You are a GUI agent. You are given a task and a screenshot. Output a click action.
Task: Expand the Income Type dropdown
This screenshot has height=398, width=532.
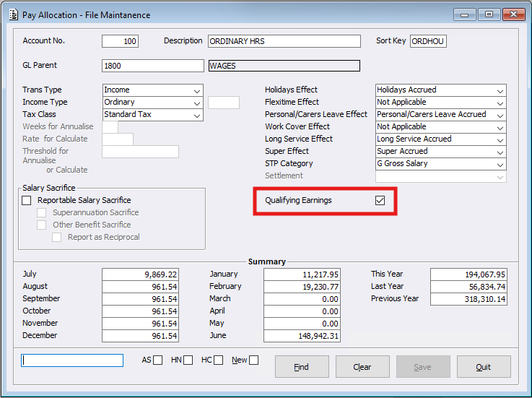pos(197,103)
